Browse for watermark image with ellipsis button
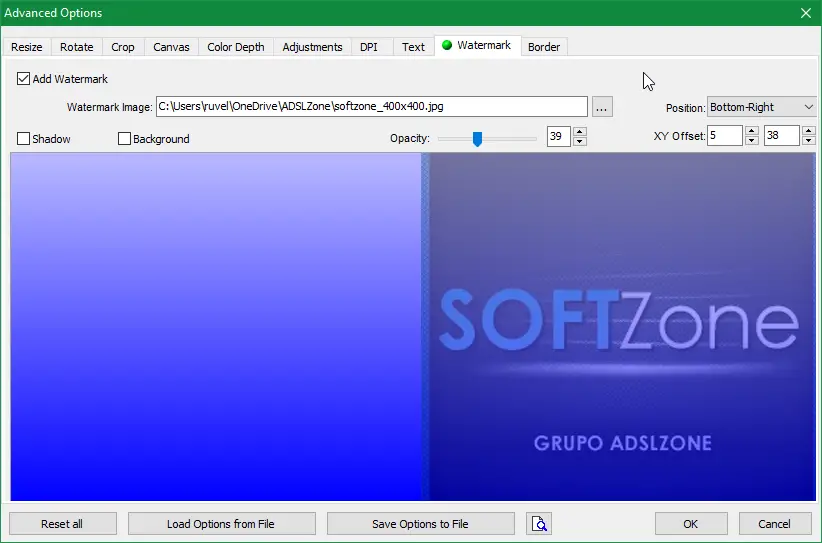Screen dimensions: 822x543 pyautogui.click(x=602, y=107)
